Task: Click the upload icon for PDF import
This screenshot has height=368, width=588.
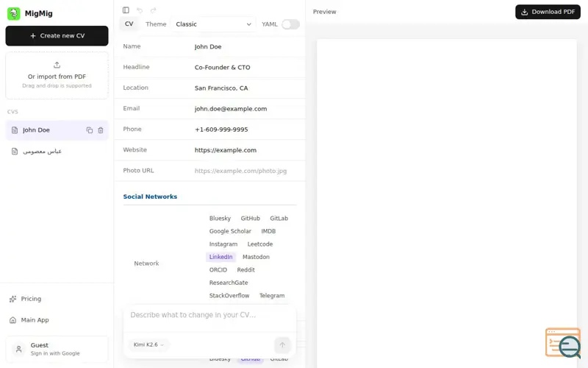Action: pos(57,65)
